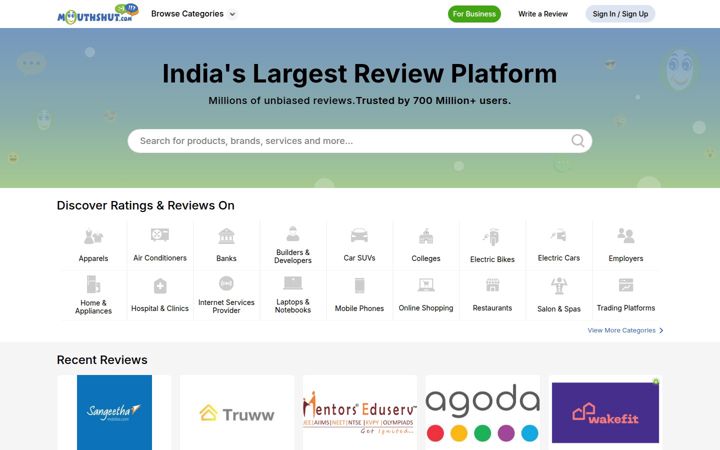This screenshot has height=450, width=720.
Task: Click the Banks label text
Action: (x=226, y=259)
